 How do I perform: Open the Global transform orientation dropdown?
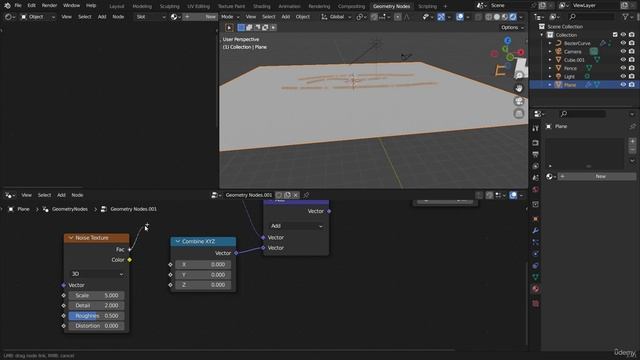pyautogui.click(x=336, y=17)
